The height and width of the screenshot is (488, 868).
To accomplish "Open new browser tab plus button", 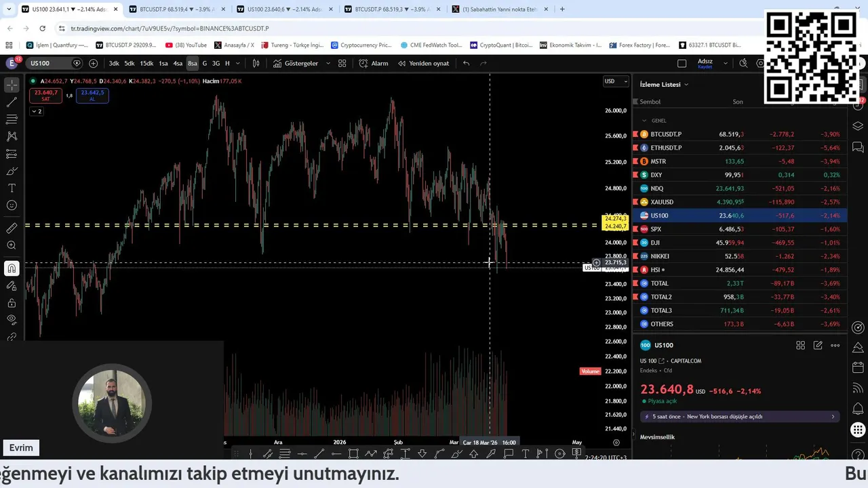I will (x=562, y=9).
